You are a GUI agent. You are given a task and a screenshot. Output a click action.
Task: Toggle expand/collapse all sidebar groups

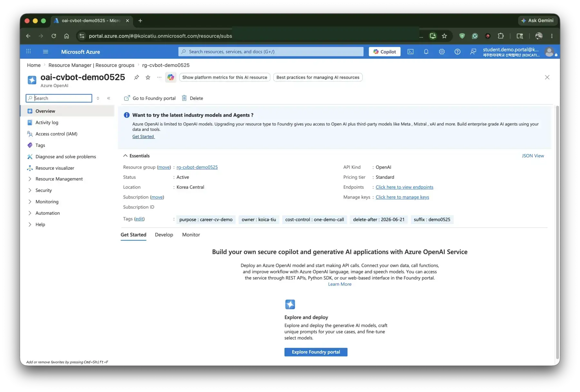click(x=98, y=98)
